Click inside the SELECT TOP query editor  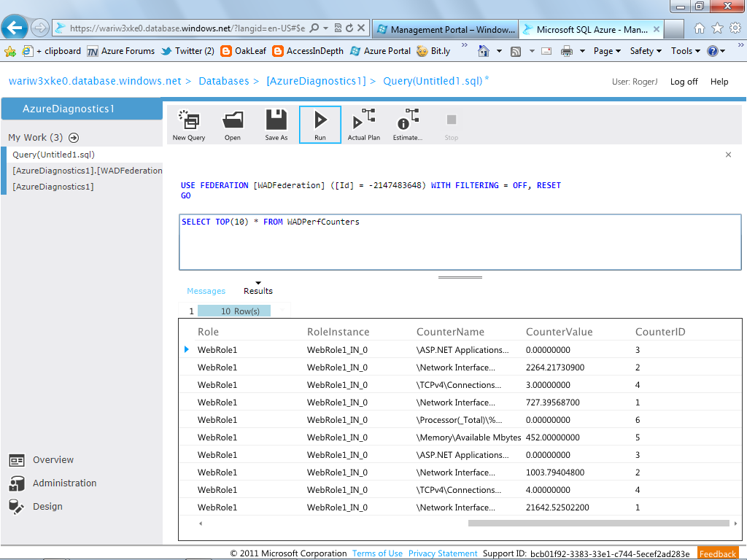click(x=460, y=242)
